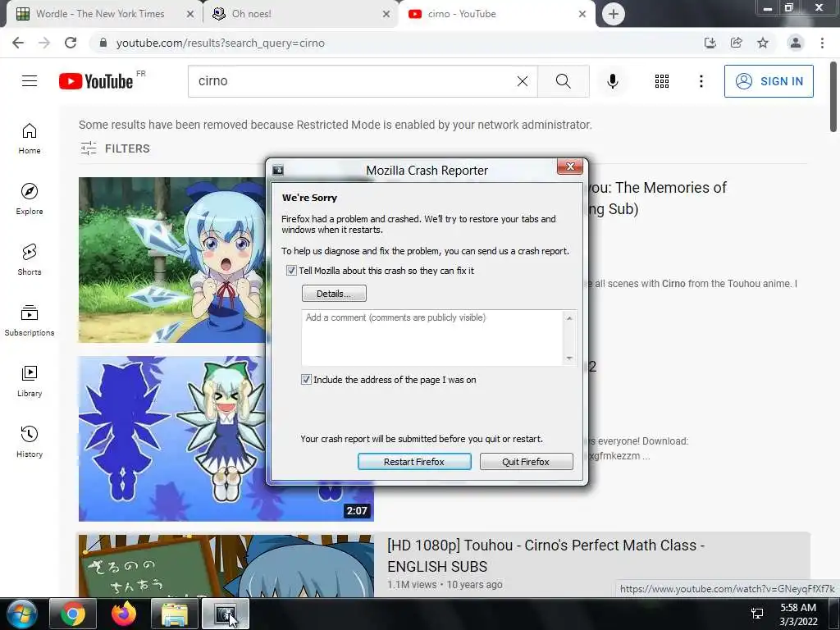
Task: Click the YouTube logo
Action: [96, 81]
